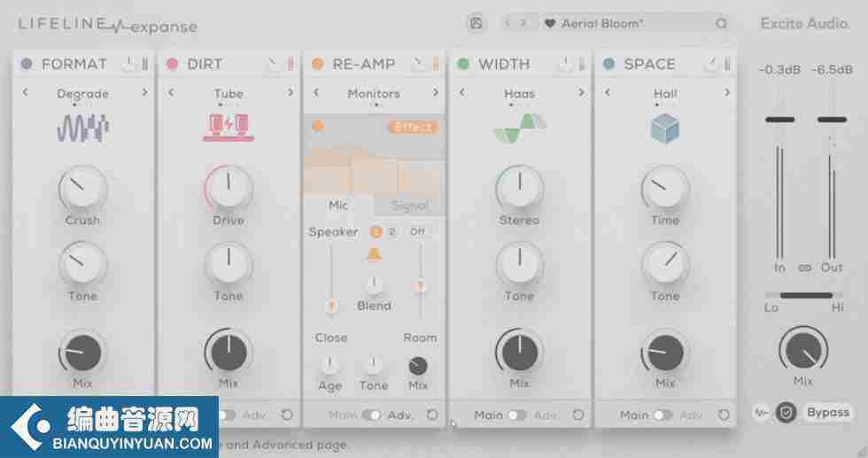This screenshot has height=458, width=868.
Task: Click the Off button beside Speaker
Action: (x=418, y=232)
